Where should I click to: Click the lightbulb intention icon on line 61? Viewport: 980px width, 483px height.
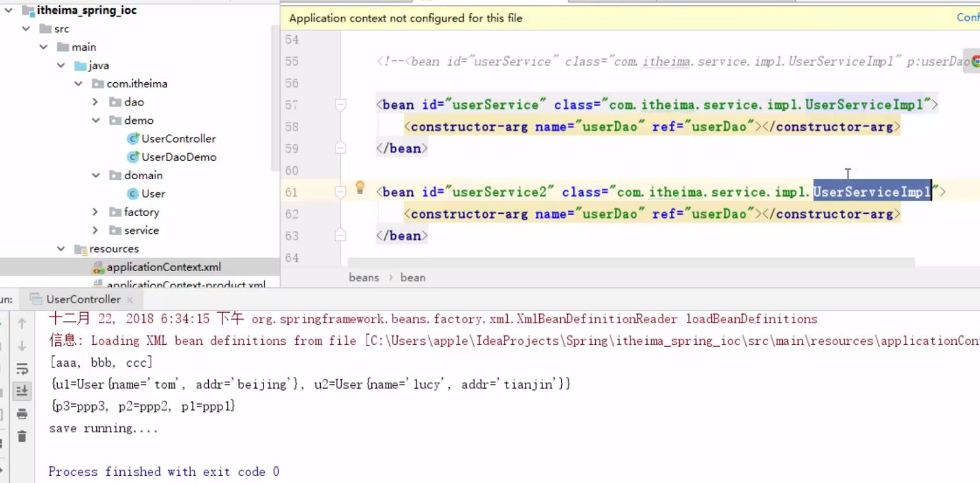click(x=360, y=188)
